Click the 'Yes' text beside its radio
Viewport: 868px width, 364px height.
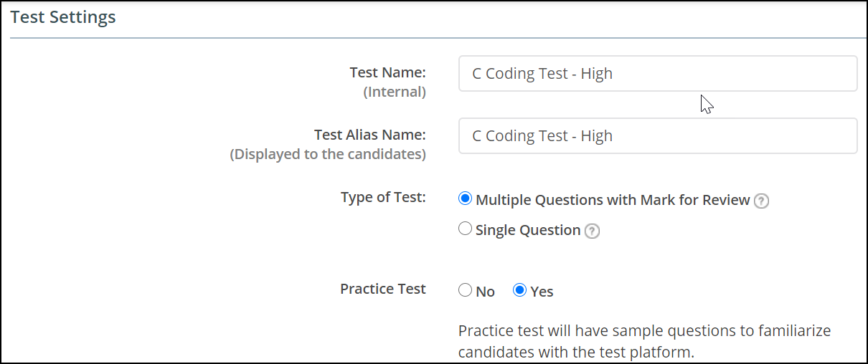pyautogui.click(x=542, y=292)
